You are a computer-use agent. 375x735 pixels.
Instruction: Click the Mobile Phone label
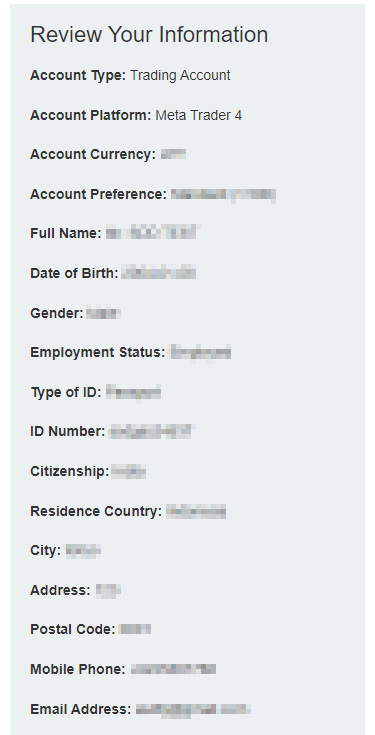click(x=78, y=669)
